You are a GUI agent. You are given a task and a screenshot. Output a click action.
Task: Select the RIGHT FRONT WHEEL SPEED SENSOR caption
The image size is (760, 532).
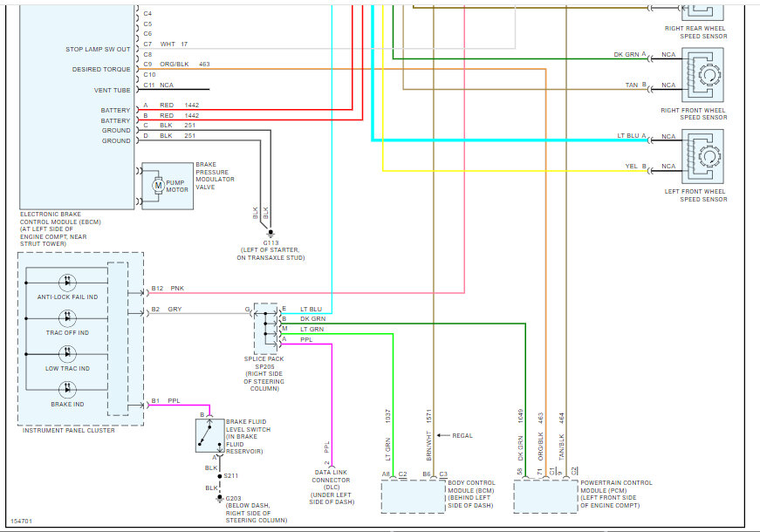[x=694, y=114]
